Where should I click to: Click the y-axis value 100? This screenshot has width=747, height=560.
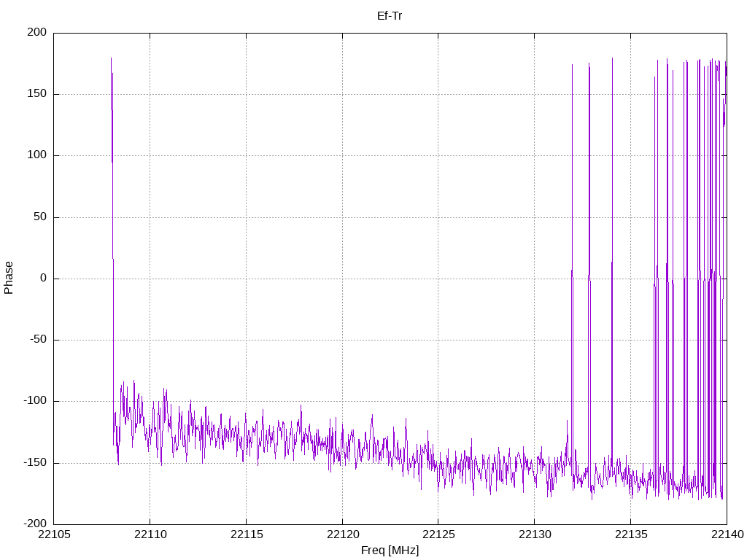(37, 155)
